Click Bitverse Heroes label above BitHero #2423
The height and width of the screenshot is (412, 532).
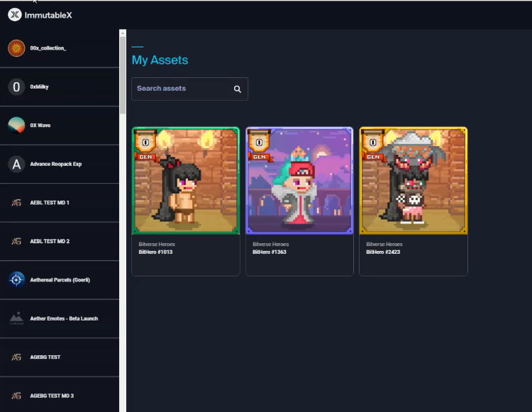coord(384,244)
